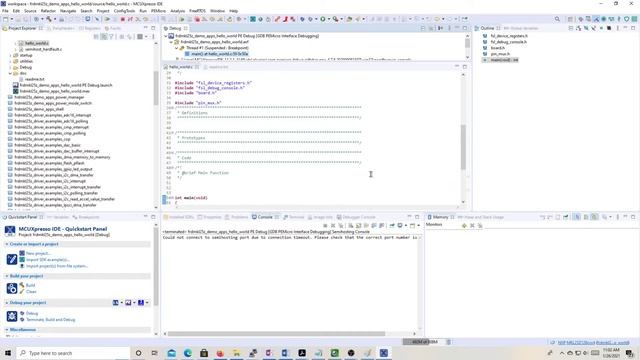Click the Windows taskbar search box

click(x=73, y=353)
